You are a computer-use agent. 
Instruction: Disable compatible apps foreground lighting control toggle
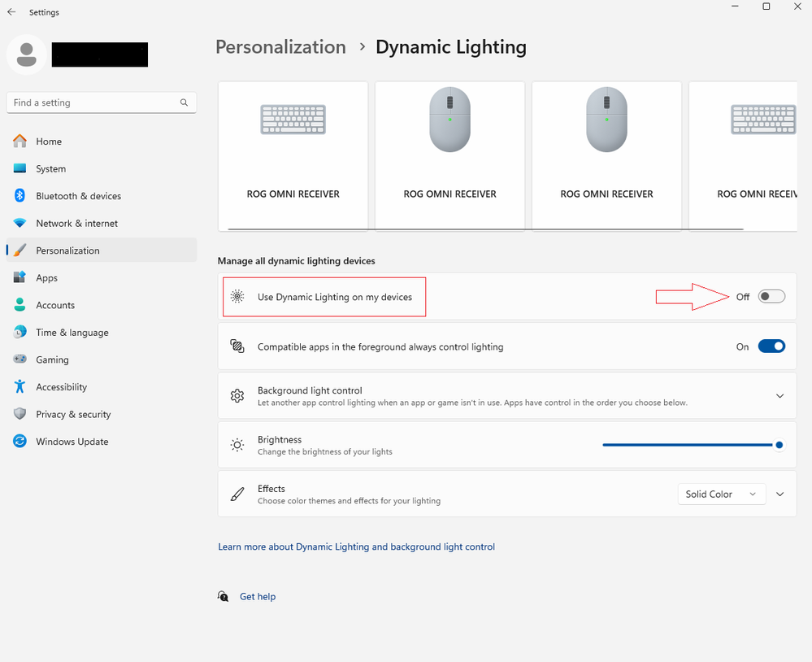click(x=771, y=346)
